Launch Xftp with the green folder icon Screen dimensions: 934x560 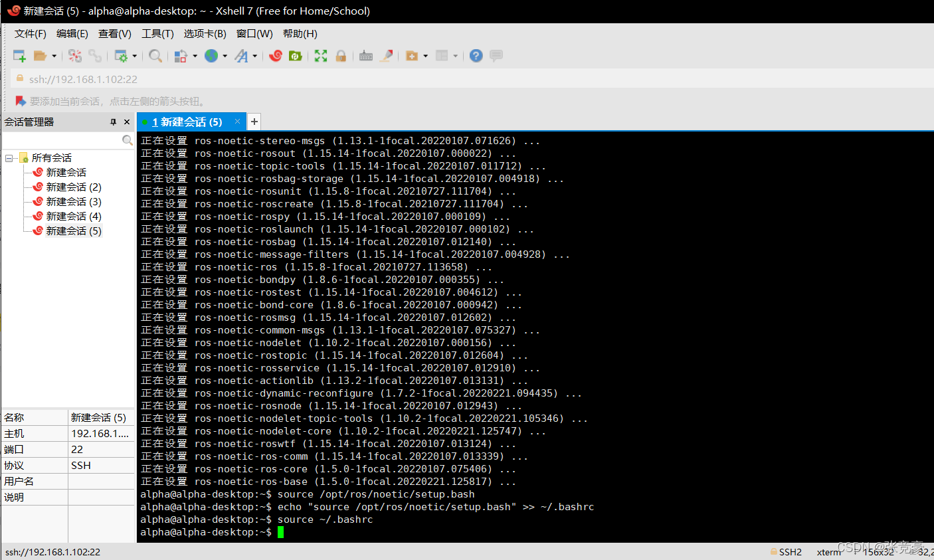tap(296, 56)
